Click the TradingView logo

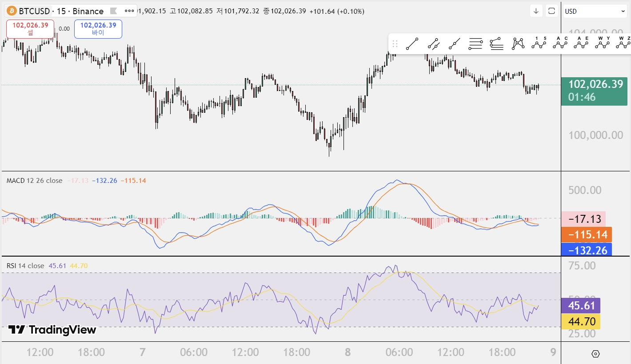coord(52,330)
